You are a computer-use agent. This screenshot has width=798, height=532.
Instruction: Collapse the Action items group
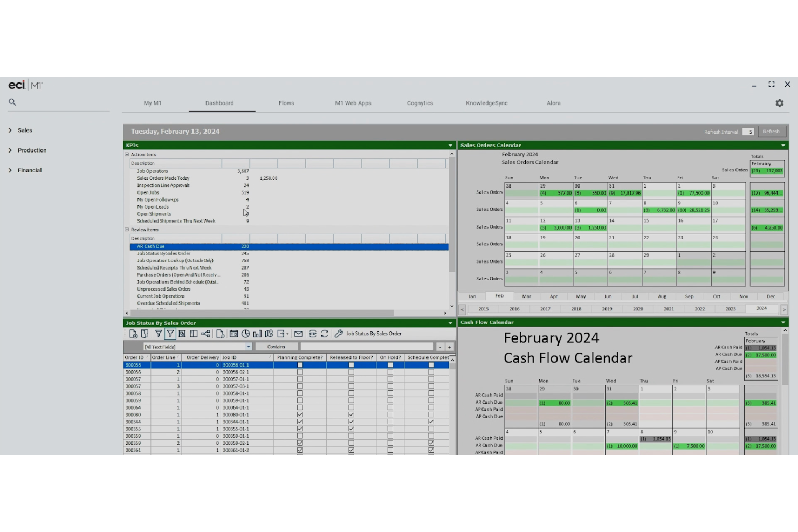(x=127, y=154)
